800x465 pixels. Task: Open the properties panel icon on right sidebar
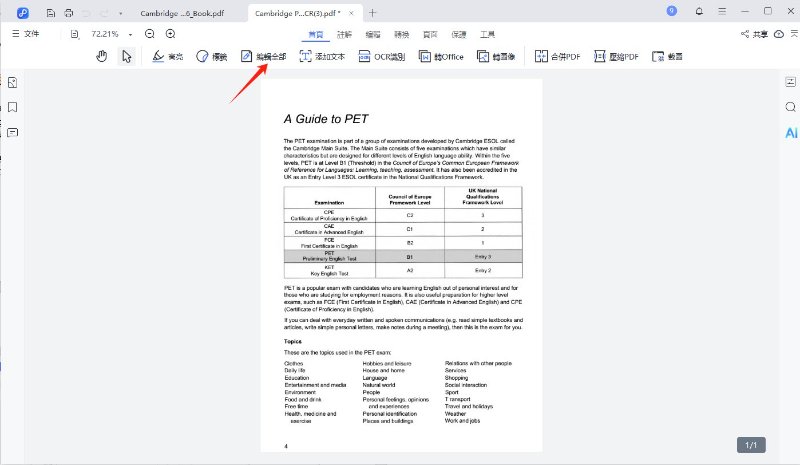(x=788, y=81)
